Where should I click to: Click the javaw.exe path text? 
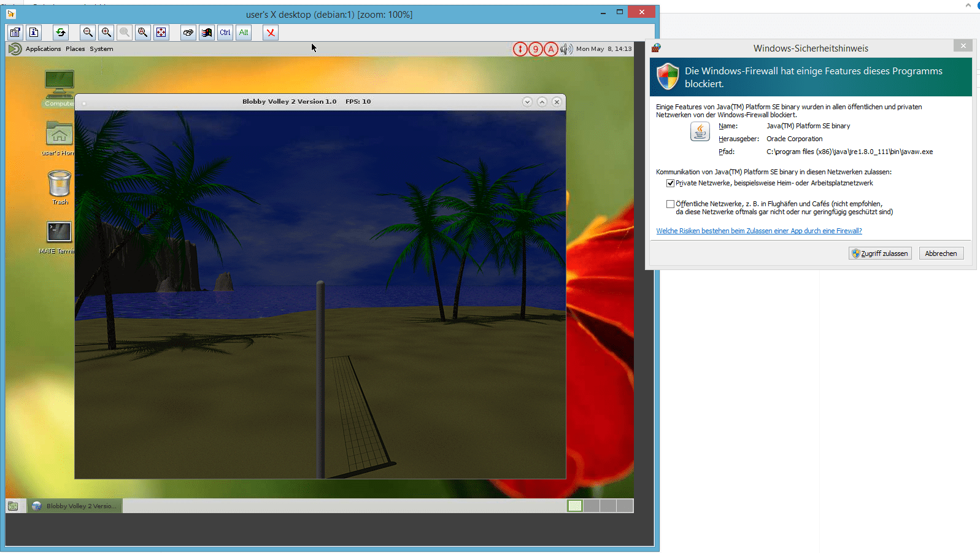click(849, 152)
